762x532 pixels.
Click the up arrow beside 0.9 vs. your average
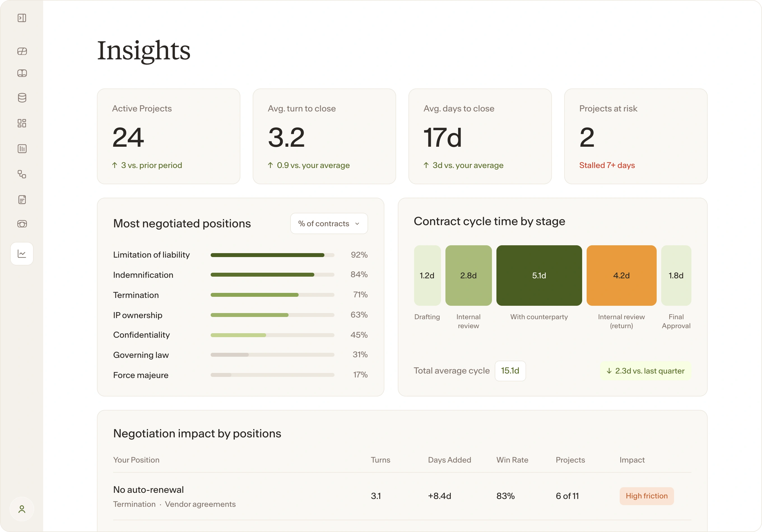271,165
